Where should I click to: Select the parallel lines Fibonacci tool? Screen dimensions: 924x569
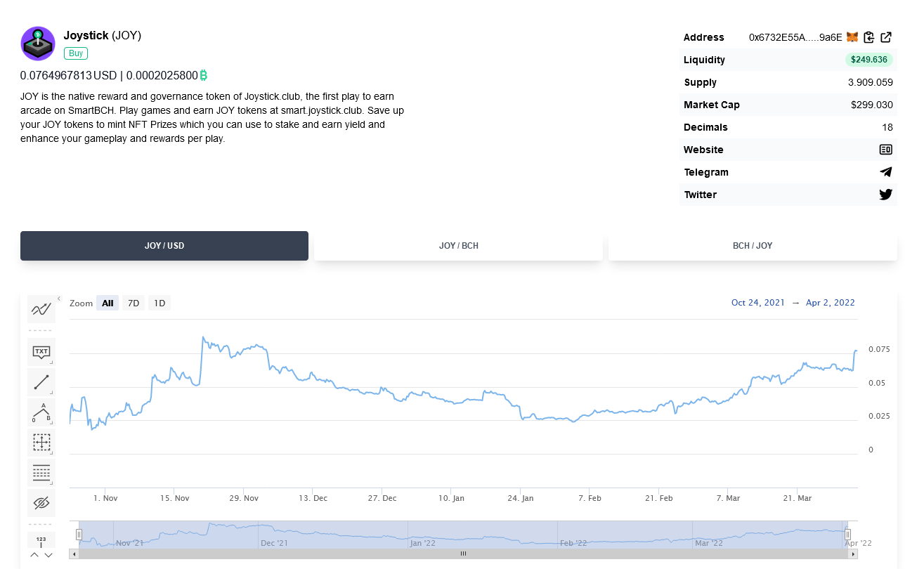coord(41,473)
